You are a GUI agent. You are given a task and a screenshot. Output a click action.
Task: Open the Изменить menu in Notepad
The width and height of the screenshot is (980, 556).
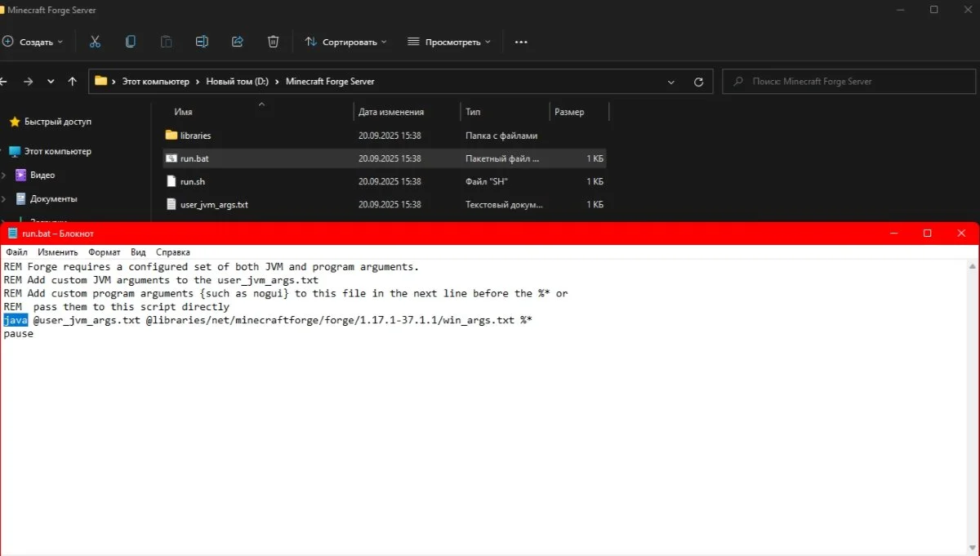(58, 252)
